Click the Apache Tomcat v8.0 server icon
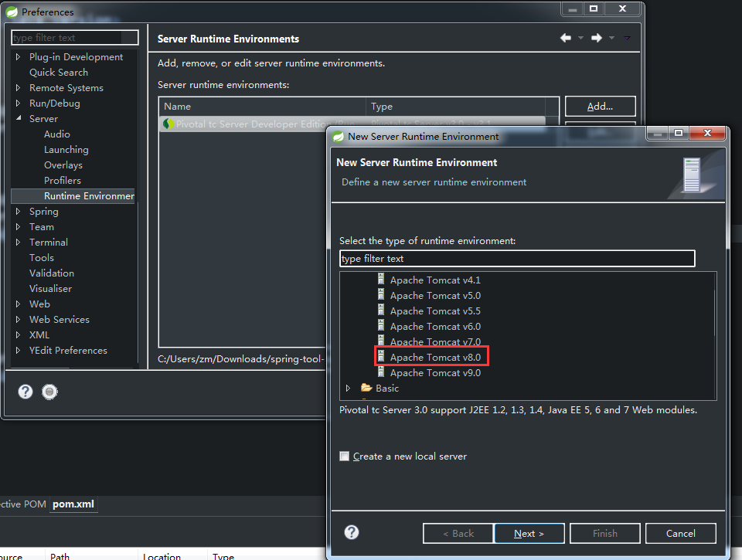Screen dimensions: 742x560 [x=381, y=357]
